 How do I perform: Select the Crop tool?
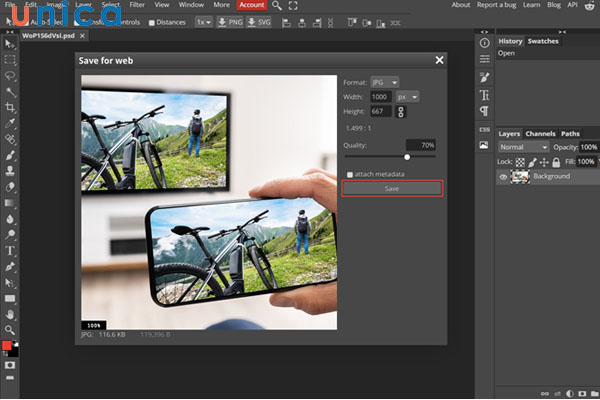click(10, 106)
